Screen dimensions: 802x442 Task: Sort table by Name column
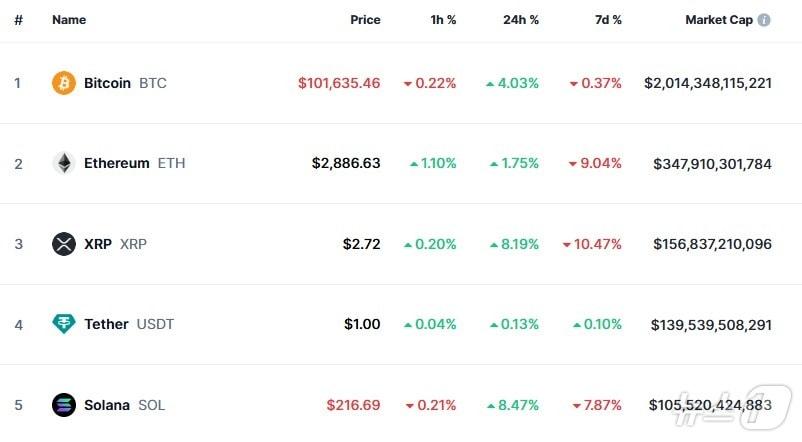pyautogui.click(x=69, y=20)
